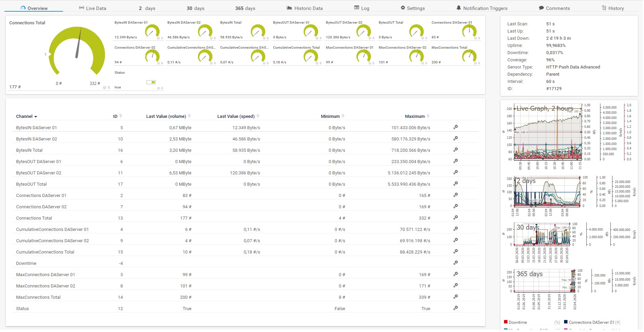The image size is (644, 332).
Task: Open channel settings for Connections Total row
Action: click(455, 218)
